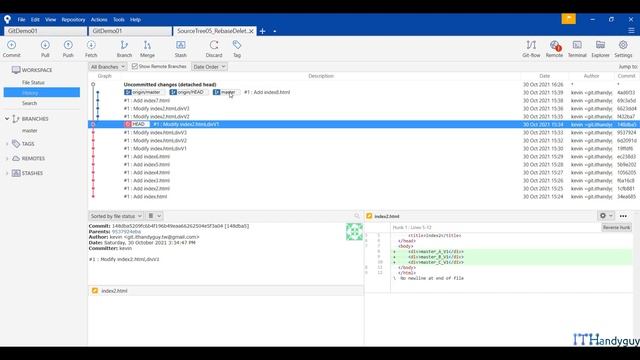Toggle Show Remote Branches checkbox
The height and width of the screenshot is (360, 640).
(x=135, y=66)
